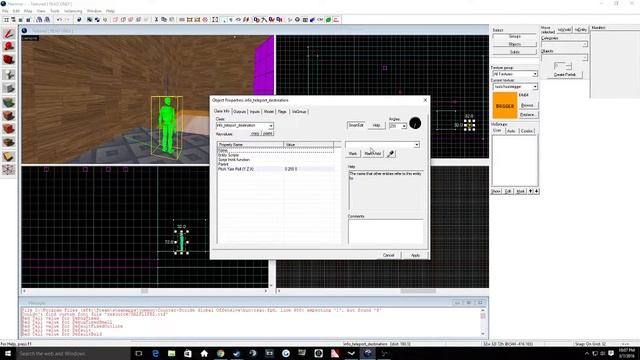The width and height of the screenshot is (640, 360).
Task: Select the Apply Decals tool
Action: click(x=9, y=129)
